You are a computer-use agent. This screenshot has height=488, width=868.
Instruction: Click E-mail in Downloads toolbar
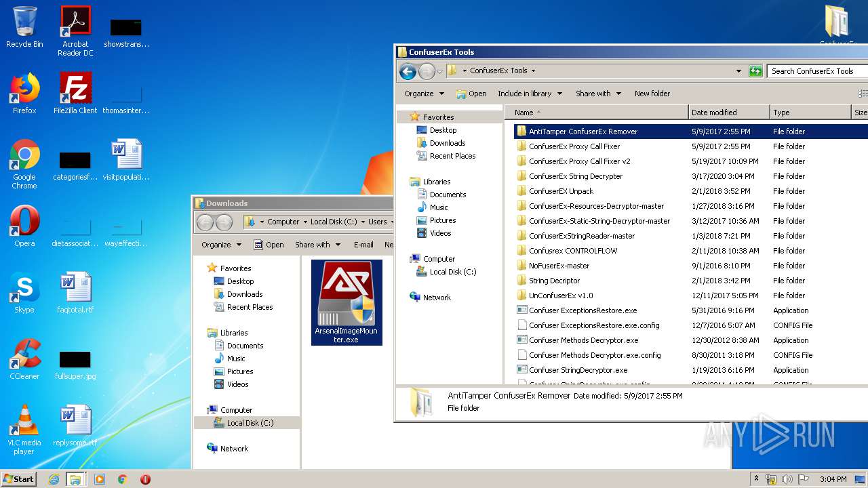(363, 245)
